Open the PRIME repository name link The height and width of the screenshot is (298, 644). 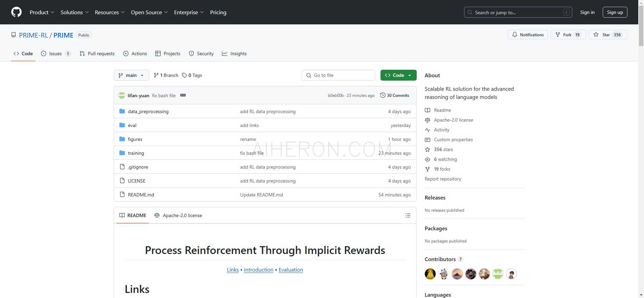[63, 35]
